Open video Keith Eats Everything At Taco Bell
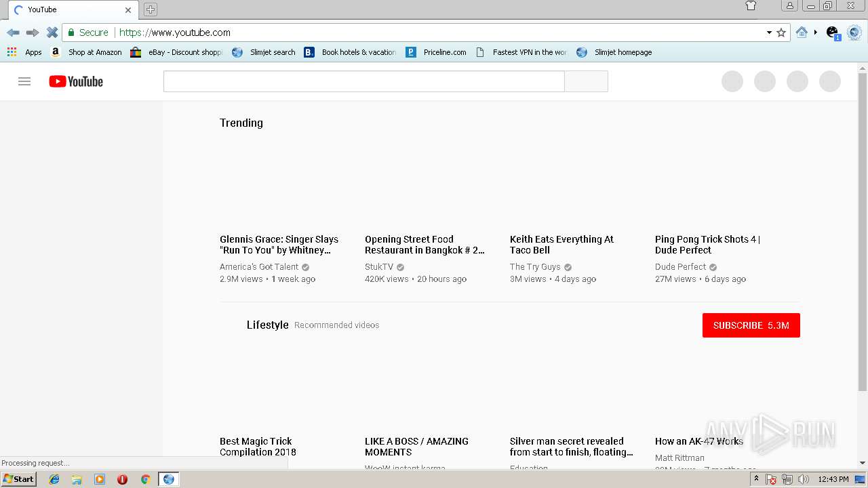Screen dimensions: 868x488 561,245
